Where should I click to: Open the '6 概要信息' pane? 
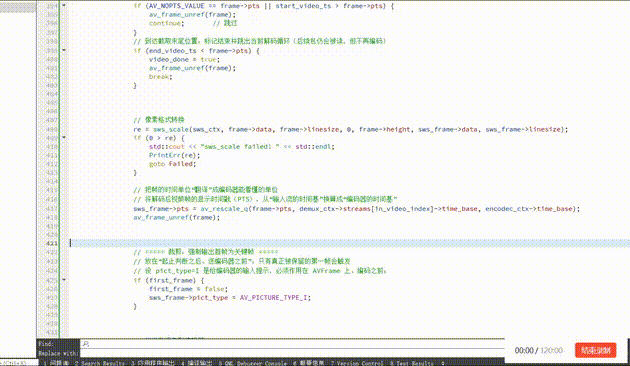click(x=309, y=363)
